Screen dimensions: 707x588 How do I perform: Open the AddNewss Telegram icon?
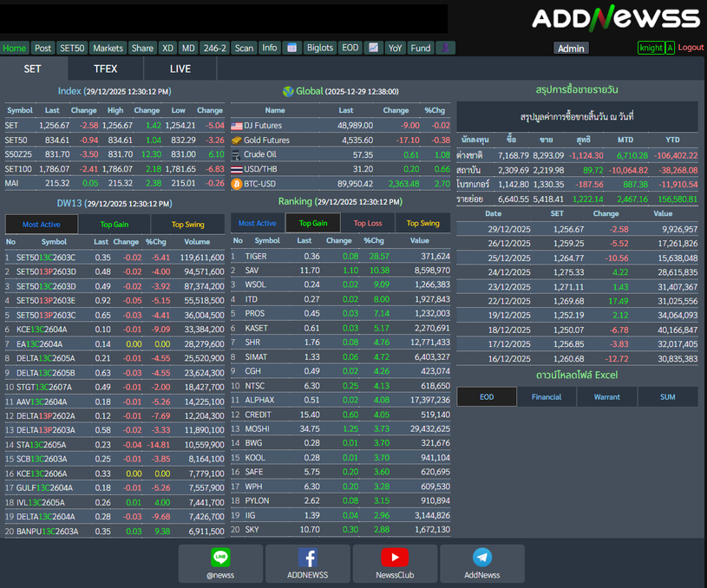pos(482,558)
